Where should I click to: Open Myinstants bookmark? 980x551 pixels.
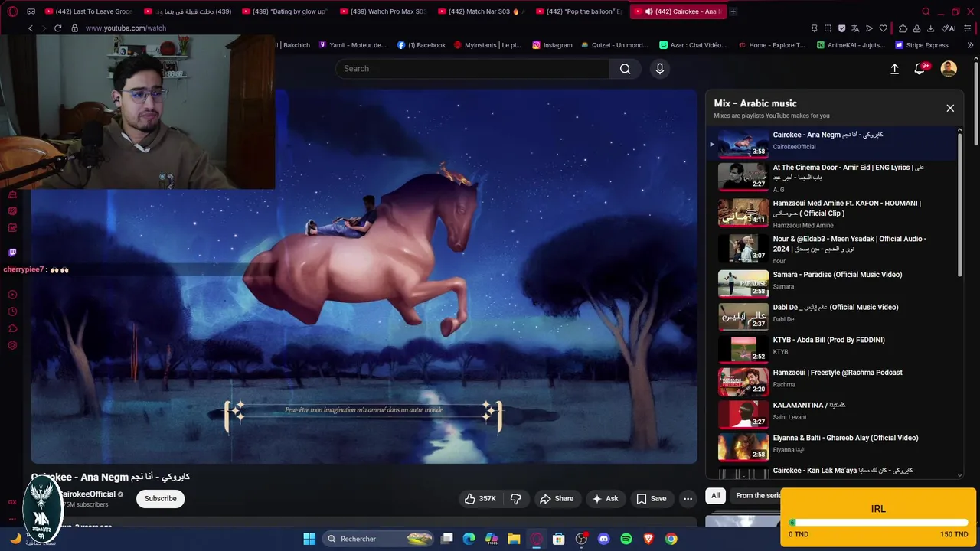click(x=488, y=45)
